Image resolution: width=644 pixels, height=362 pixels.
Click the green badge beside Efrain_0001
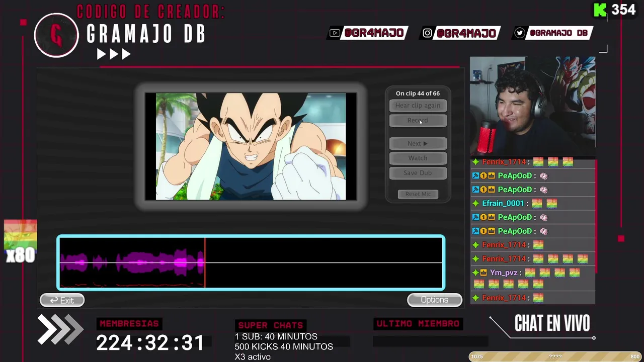(x=475, y=204)
